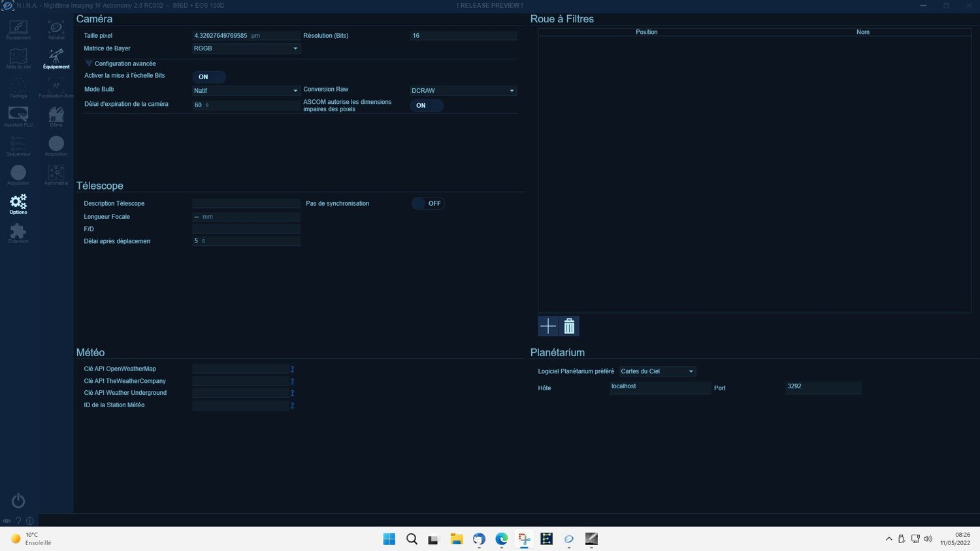
Task: Click the help link for ID de la Station Météo
Action: point(292,405)
